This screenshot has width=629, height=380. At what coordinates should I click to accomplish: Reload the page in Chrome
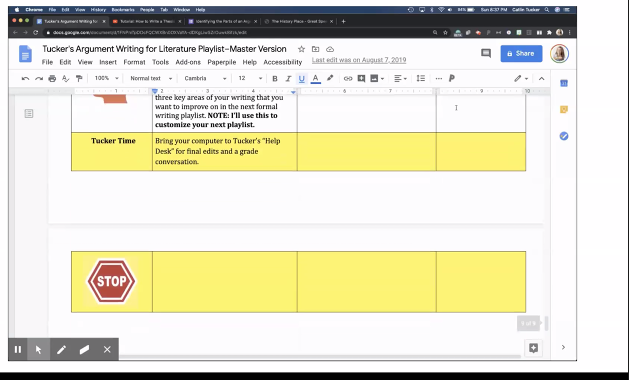[x=35, y=33]
